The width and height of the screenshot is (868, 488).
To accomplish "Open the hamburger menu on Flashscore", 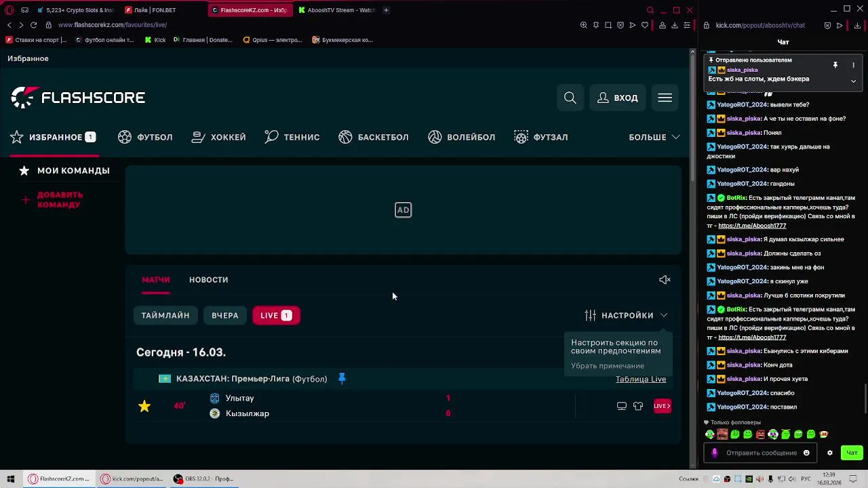I will click(665, 98).
